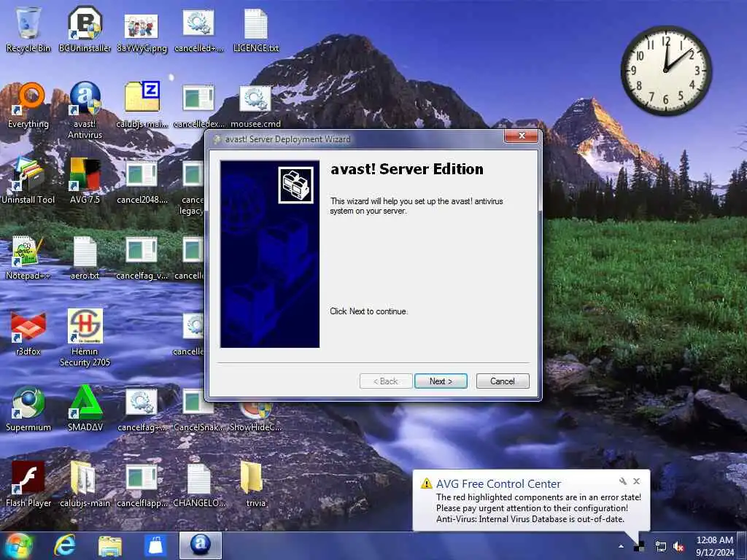
Task: Select the calubjs-mai... zip archive icon
Action: [142, 106]
